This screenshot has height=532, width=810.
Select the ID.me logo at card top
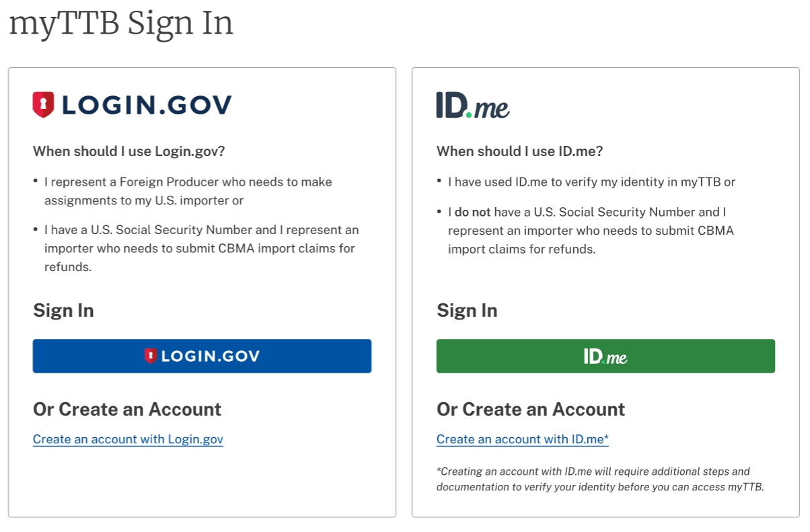(472, 106)
